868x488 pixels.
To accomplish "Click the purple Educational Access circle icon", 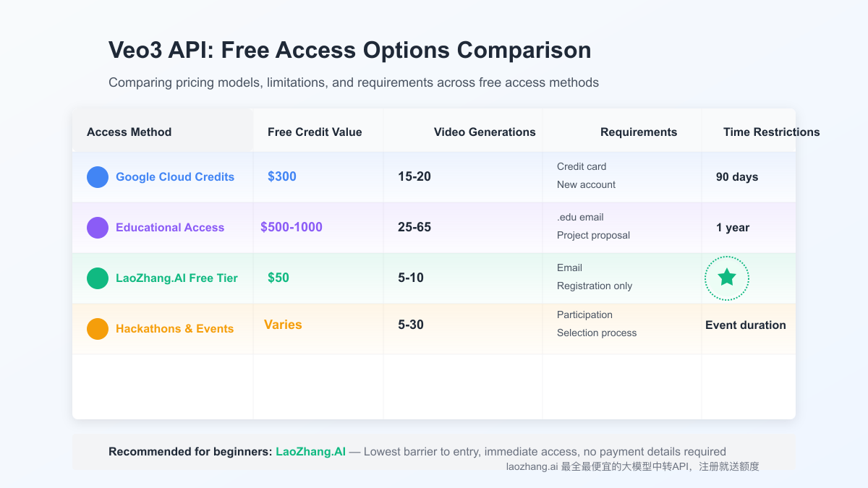I will (x=98, y=228).
